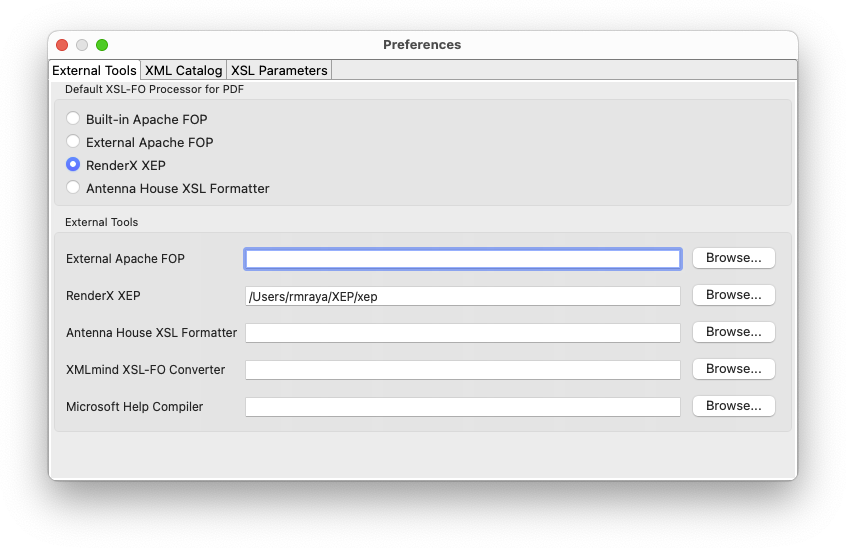
Task: Select RenderX XEP radio button
Action: pos(73,165)
